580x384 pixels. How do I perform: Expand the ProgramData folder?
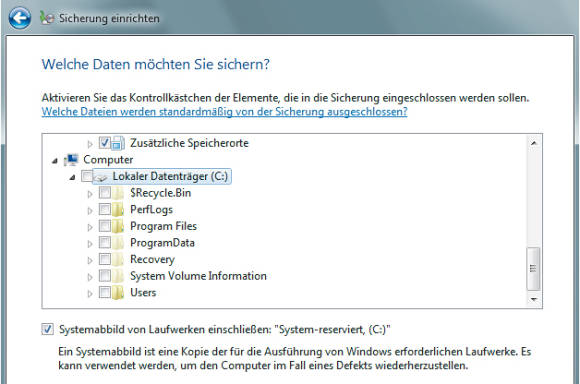point(90,244)
